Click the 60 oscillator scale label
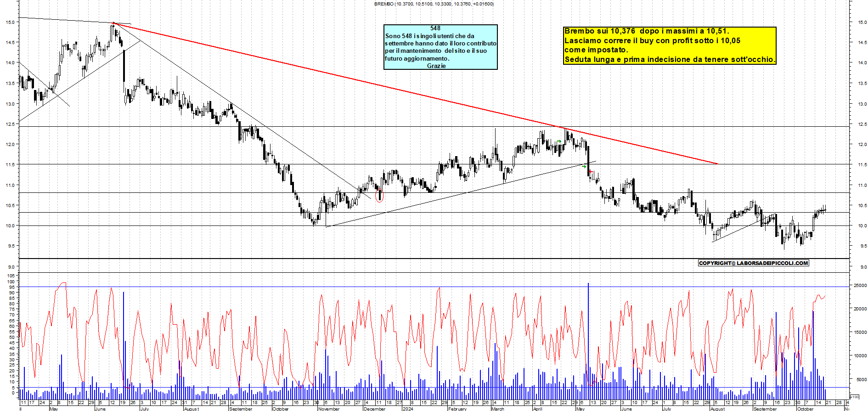The width and height of the screenshot is (868, 411). pos(13,326)
